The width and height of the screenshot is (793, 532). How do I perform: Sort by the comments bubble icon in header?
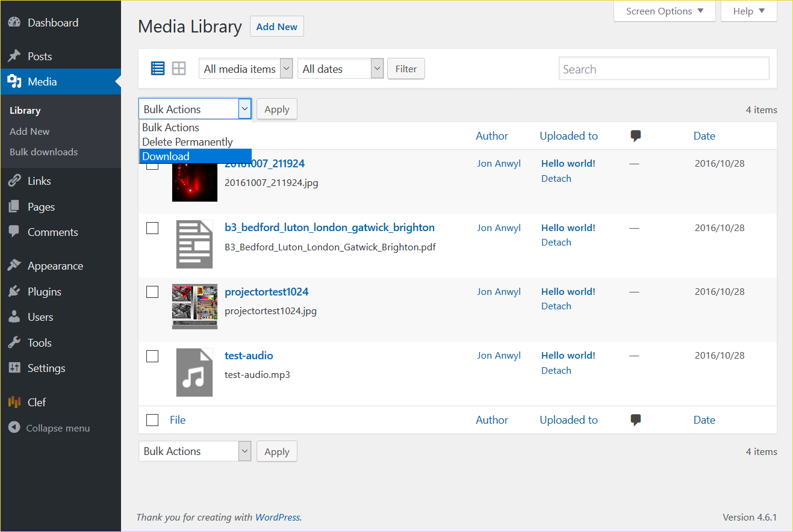tap(635, 136)
